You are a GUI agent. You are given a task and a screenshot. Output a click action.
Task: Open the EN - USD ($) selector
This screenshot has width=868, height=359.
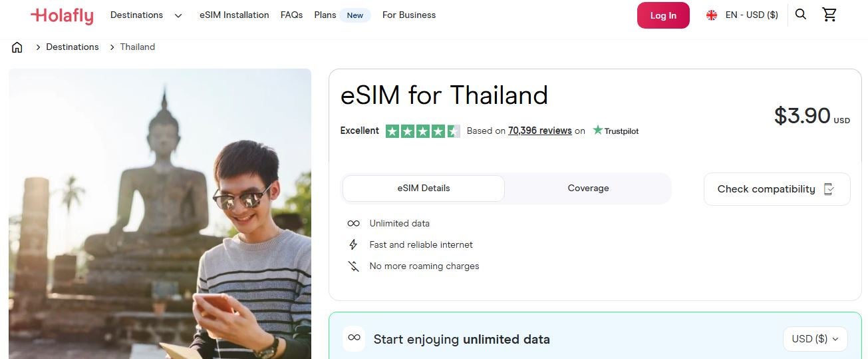751,15
